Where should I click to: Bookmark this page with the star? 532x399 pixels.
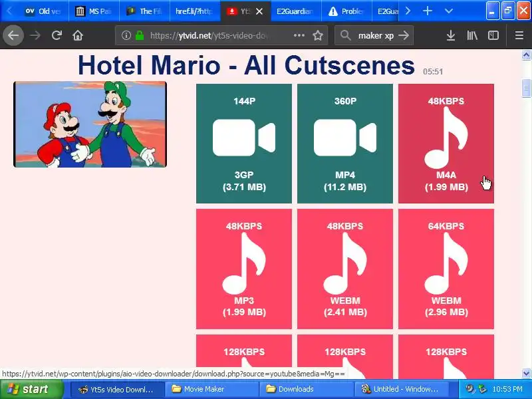point(318,35)
